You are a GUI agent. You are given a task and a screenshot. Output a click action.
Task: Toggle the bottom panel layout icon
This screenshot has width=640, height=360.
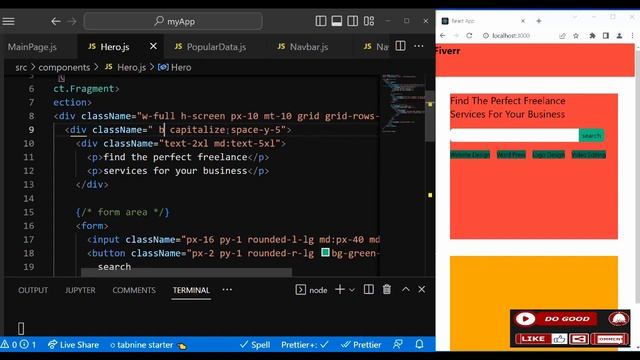click(x=337, y=21)
